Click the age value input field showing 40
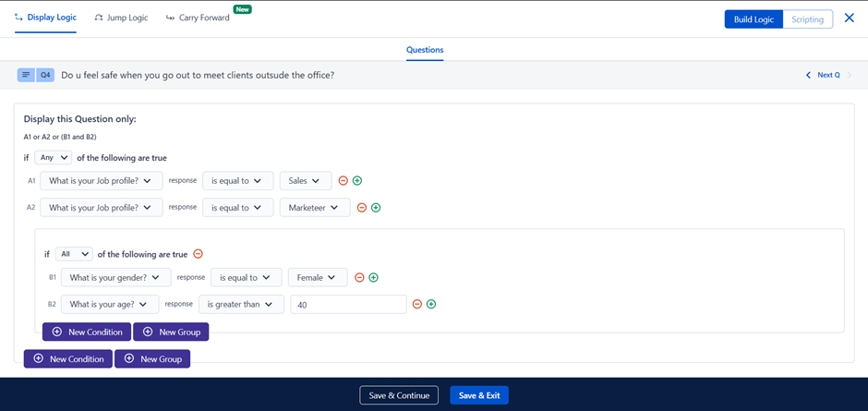Image resolution: width=868 pixels, height=411 pixels. point(348,304)
